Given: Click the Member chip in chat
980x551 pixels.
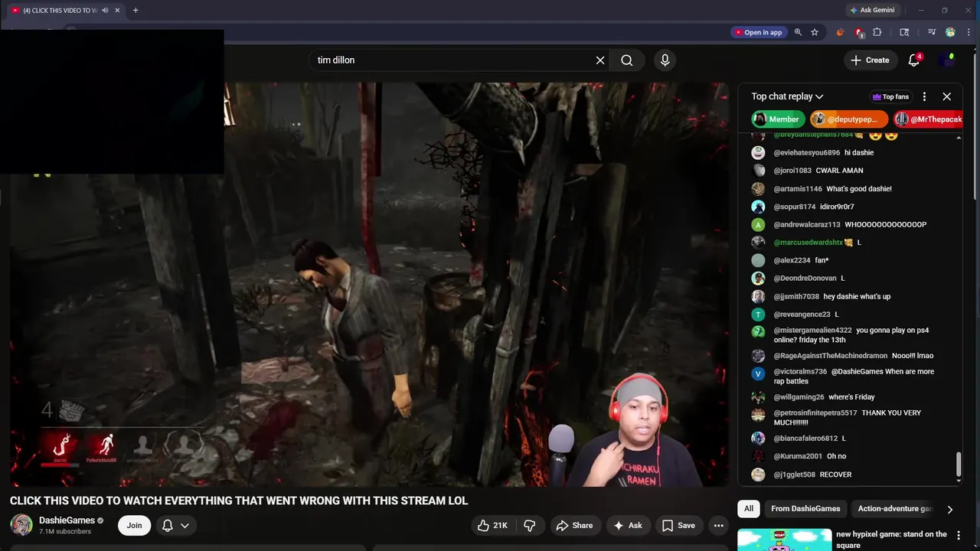Looking at the screenshot, I should coord(777,119).
